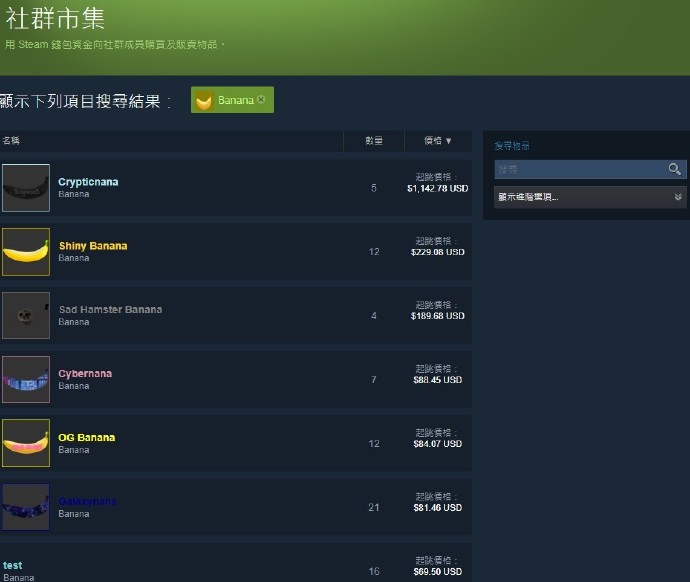Open the Cybernana listing link
The height and width of the screenshot is (582, 690).
tap(85, 374)
